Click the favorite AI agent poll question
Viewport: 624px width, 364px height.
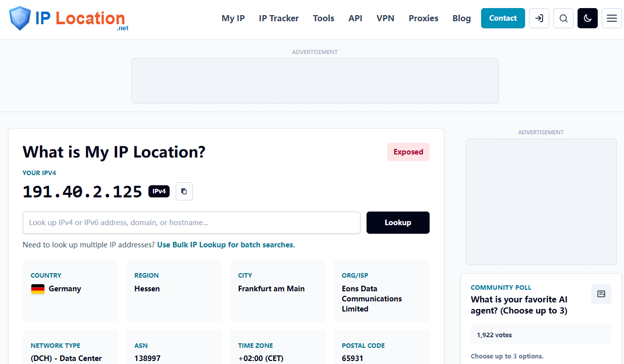519,305
